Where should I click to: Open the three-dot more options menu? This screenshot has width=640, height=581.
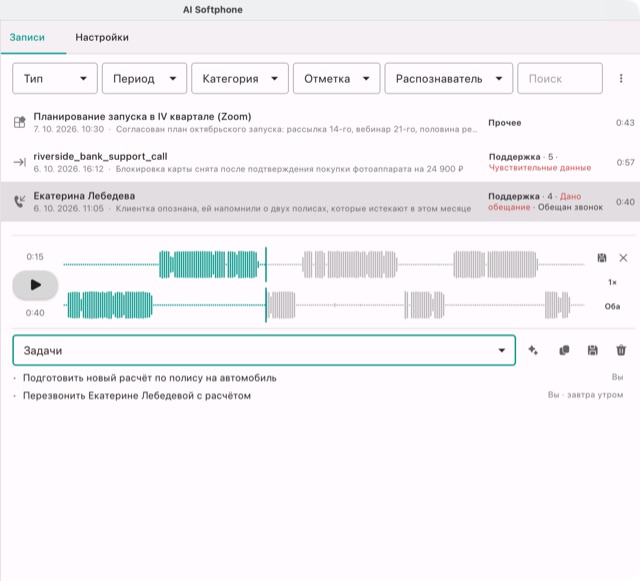click(621, 78)
